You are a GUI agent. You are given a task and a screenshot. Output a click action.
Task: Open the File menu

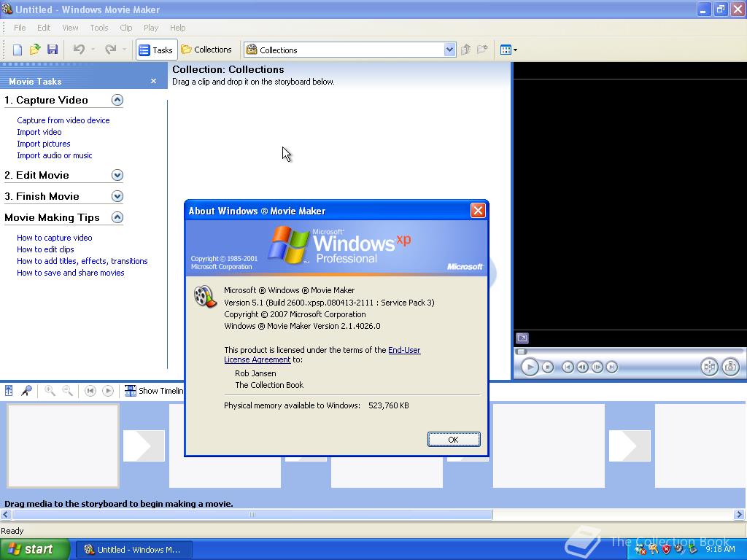click(20, 28)
